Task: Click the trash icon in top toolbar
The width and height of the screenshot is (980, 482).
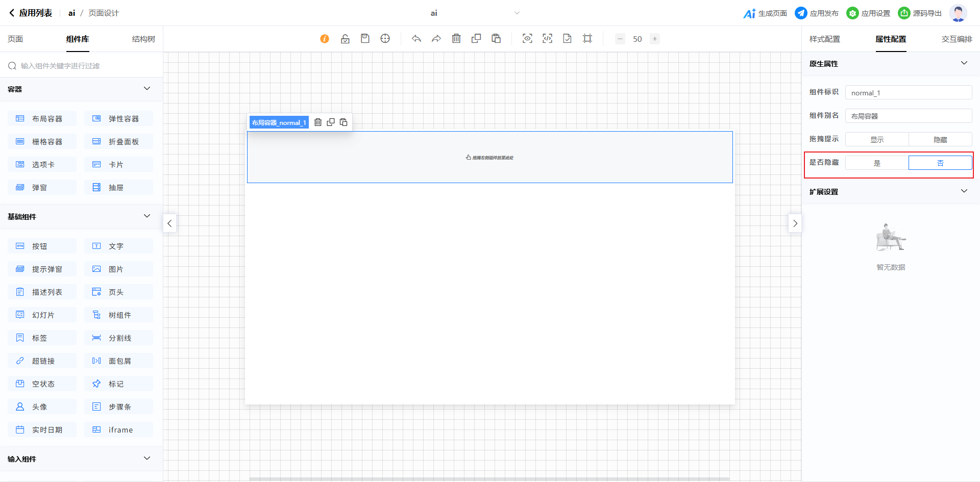Action: pyautogui.click(x=456, y=39)
